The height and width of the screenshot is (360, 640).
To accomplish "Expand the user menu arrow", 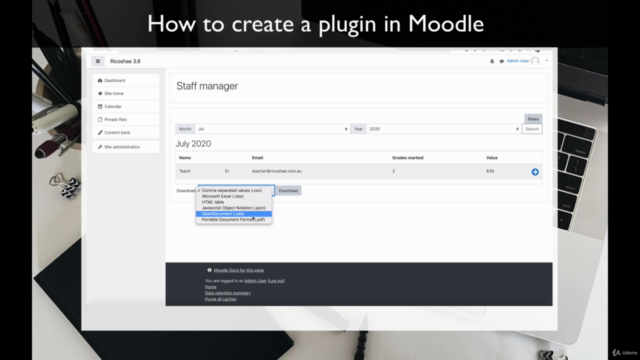I will click(x=547, y=61).
